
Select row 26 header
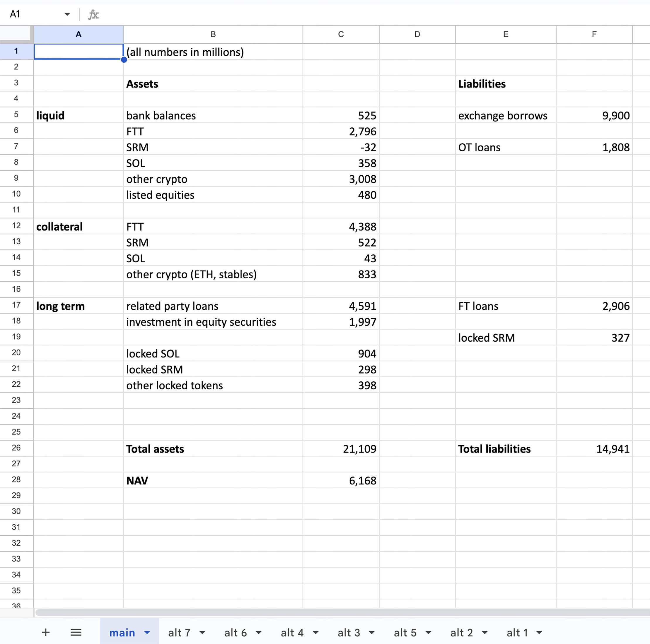[16, 448]
